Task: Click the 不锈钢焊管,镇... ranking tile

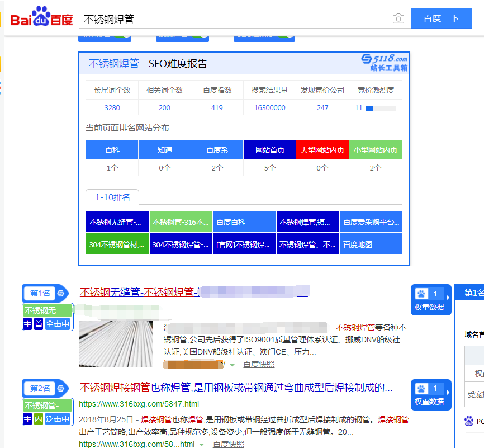Action: 307,221
